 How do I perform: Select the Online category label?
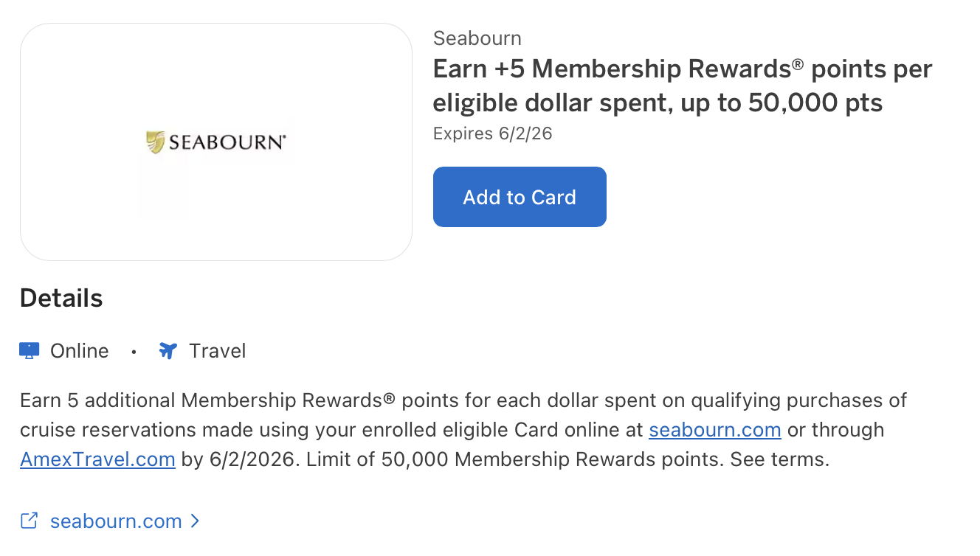pyautogui.click(x=78, y=350)
